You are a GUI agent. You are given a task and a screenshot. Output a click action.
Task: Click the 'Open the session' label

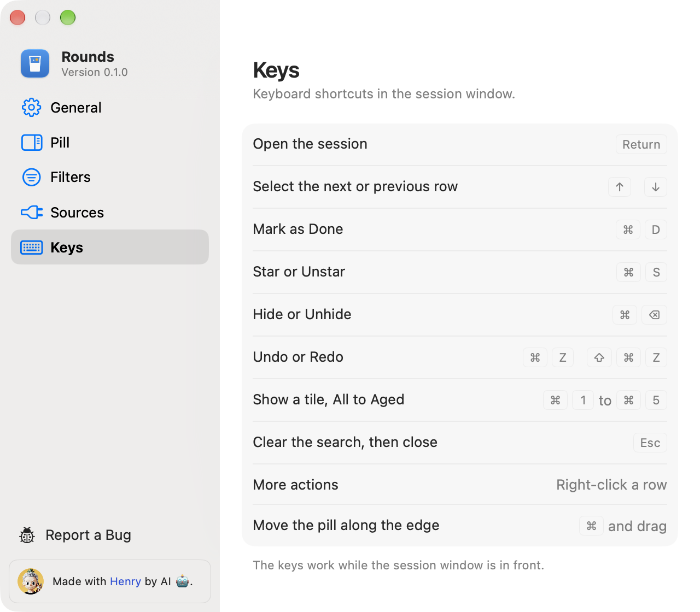[x=310, y=144]
